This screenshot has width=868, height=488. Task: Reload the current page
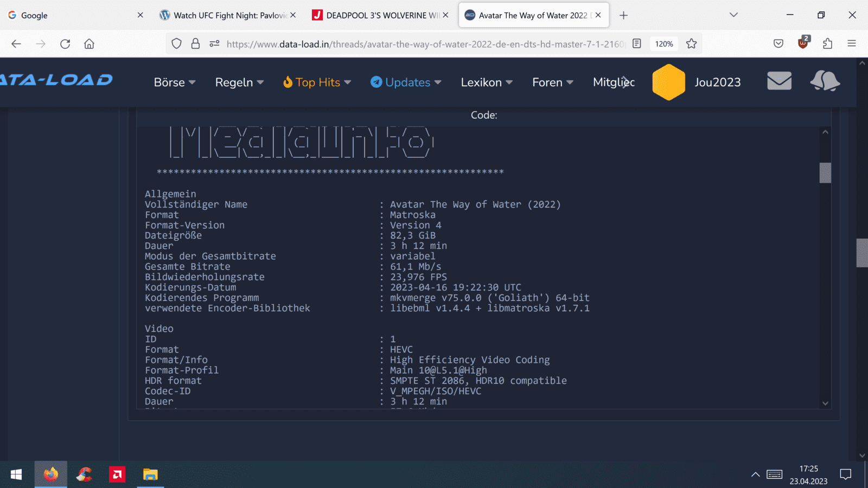coord(65,44)
